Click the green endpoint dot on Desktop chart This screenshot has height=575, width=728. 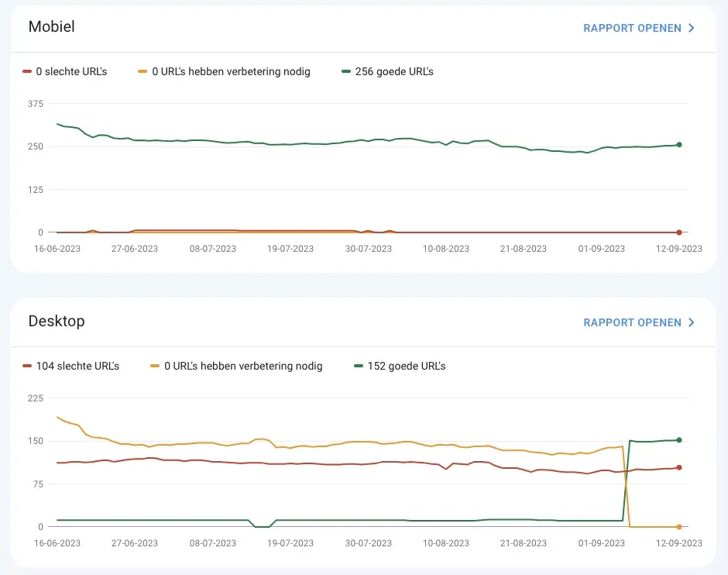pyautogui.click(x=679, y=440)
